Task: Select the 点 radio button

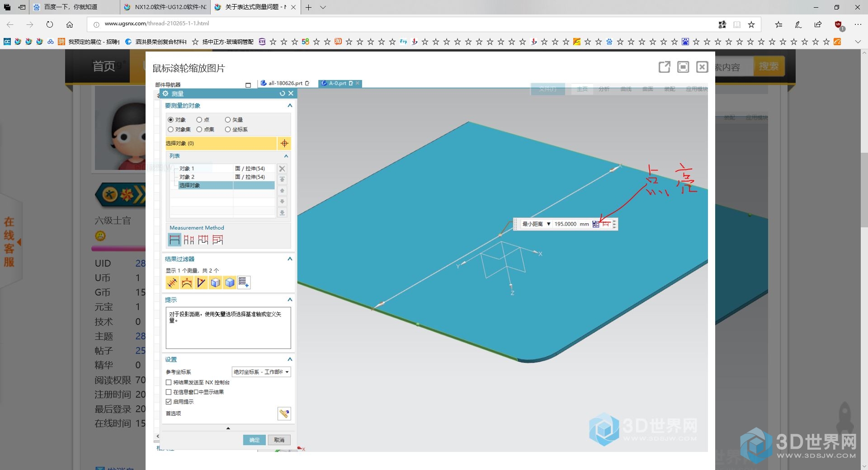Action: coord(199,120)
